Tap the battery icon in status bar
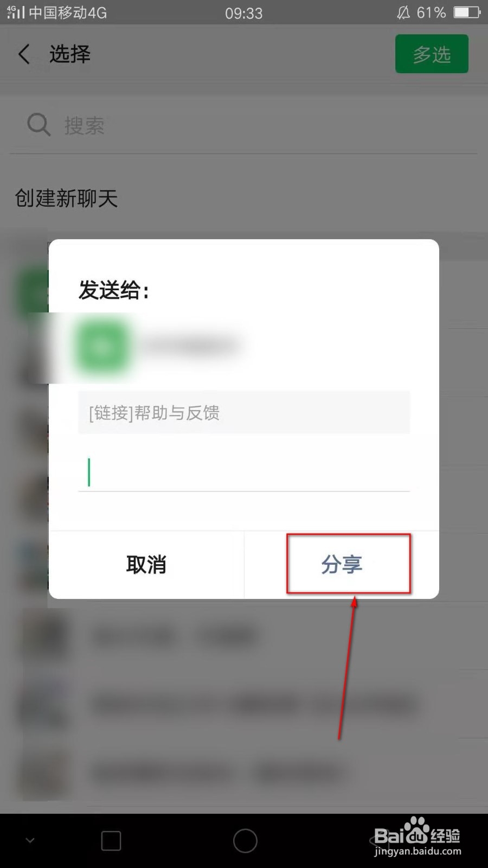Viewport: 488px width, 868px height. click(x=467, y=12)
